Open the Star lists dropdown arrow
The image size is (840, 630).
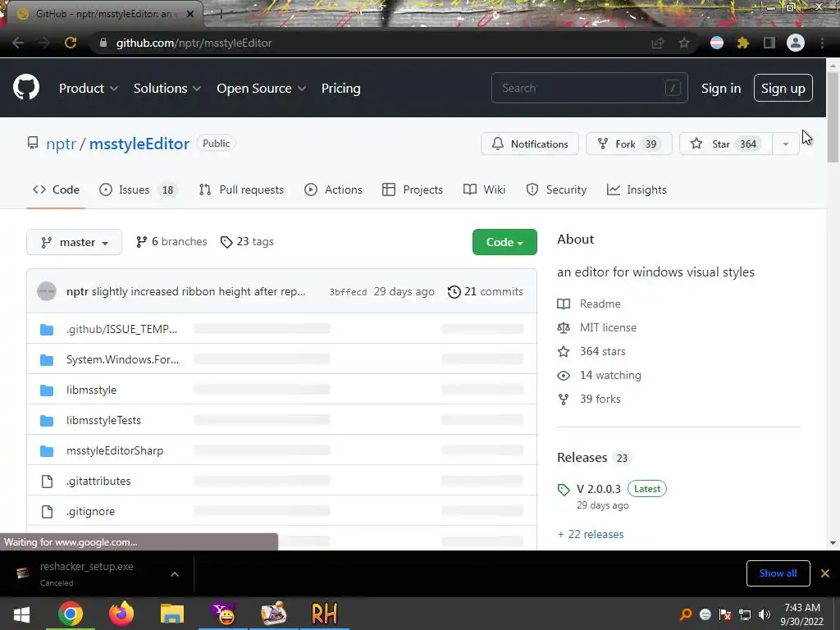[x=786, y=144]
